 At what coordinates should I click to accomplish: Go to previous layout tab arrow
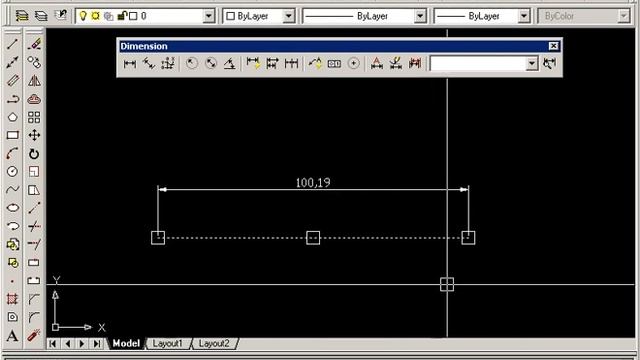point(67,344)
